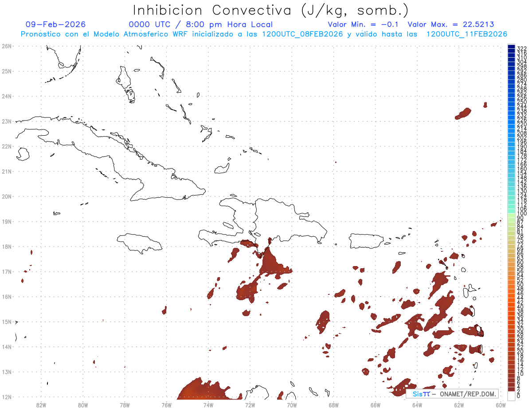Click the longitude label "64W"

pyautogui.click(x=417, y=405)
